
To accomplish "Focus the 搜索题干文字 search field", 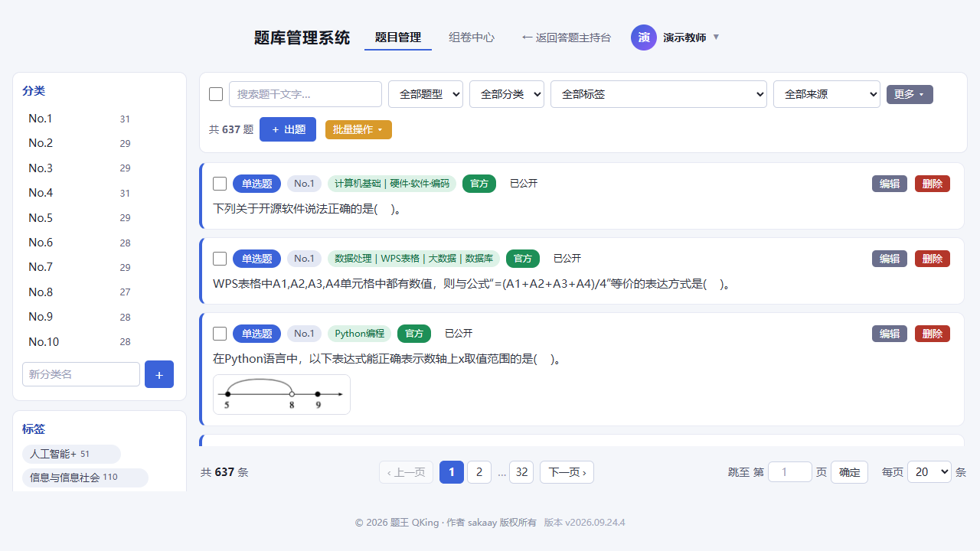I will tap(305, 94).
